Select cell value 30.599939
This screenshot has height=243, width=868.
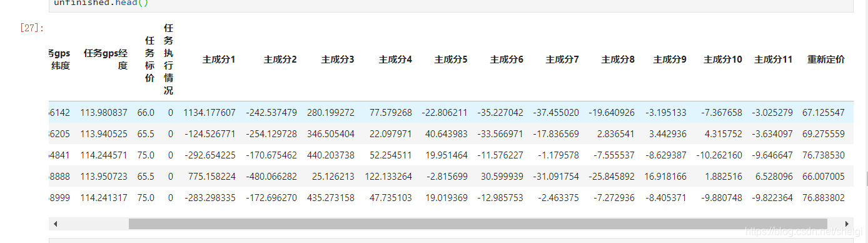(502, 177)
